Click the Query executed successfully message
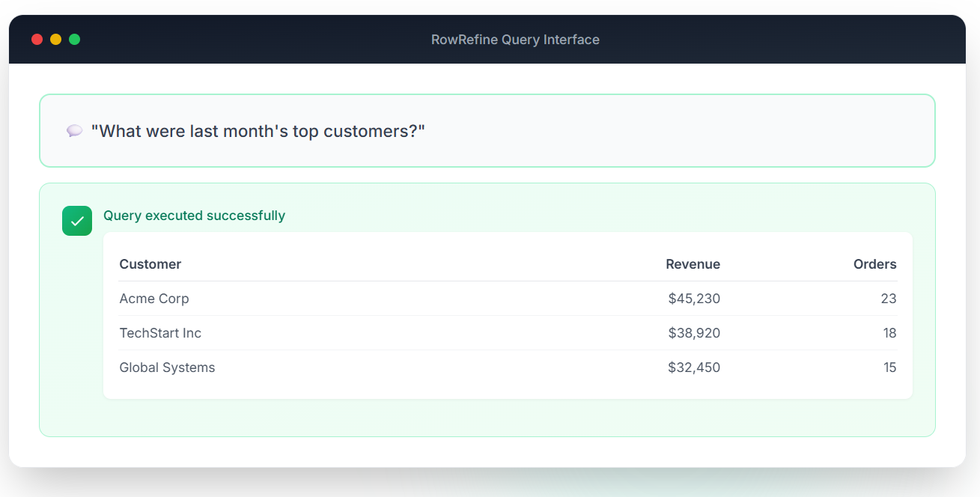 (x=194, y=216)
